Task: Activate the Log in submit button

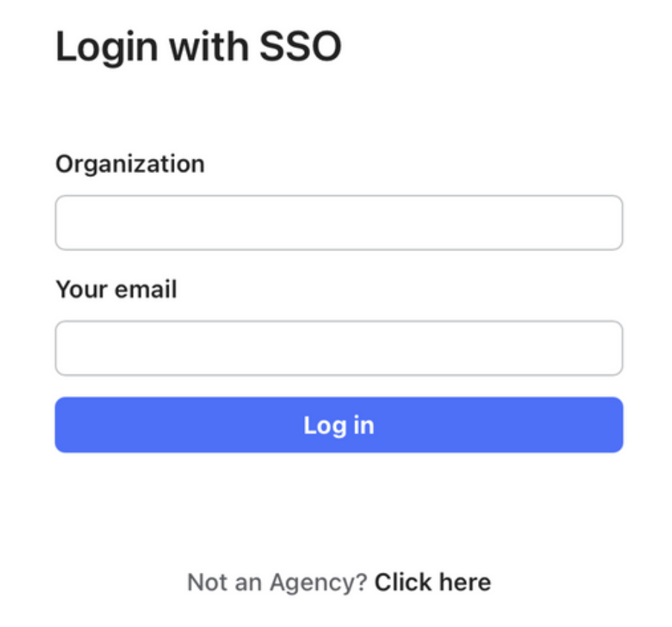Action: [338, 424]
